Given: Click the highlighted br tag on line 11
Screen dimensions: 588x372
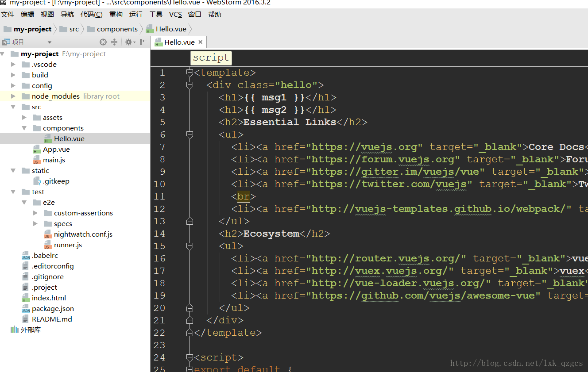Looking at the screenshot, I should point(244,196).
